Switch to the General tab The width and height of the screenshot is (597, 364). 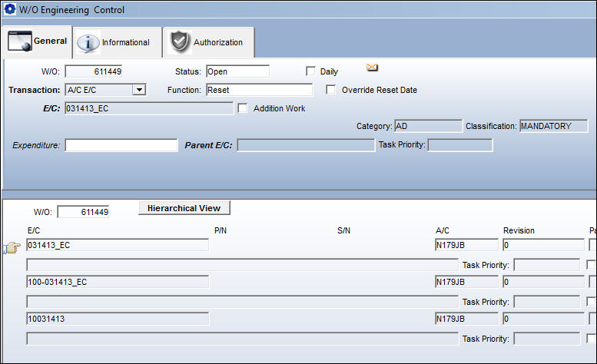(37, 41)
